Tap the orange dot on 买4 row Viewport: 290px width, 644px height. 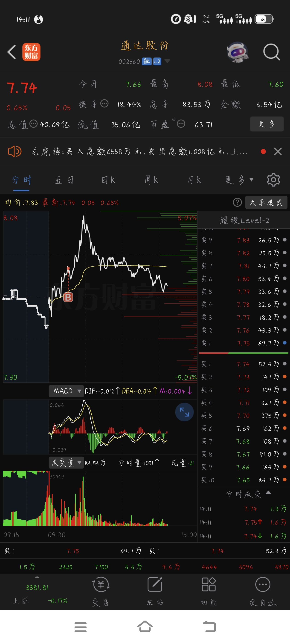pyautogui.click(x=284, y=402)
